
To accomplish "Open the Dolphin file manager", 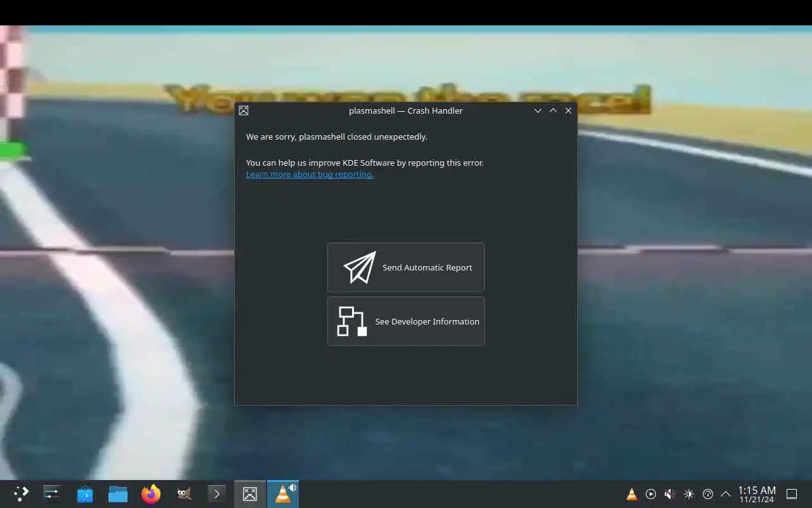I will [118, 493].
